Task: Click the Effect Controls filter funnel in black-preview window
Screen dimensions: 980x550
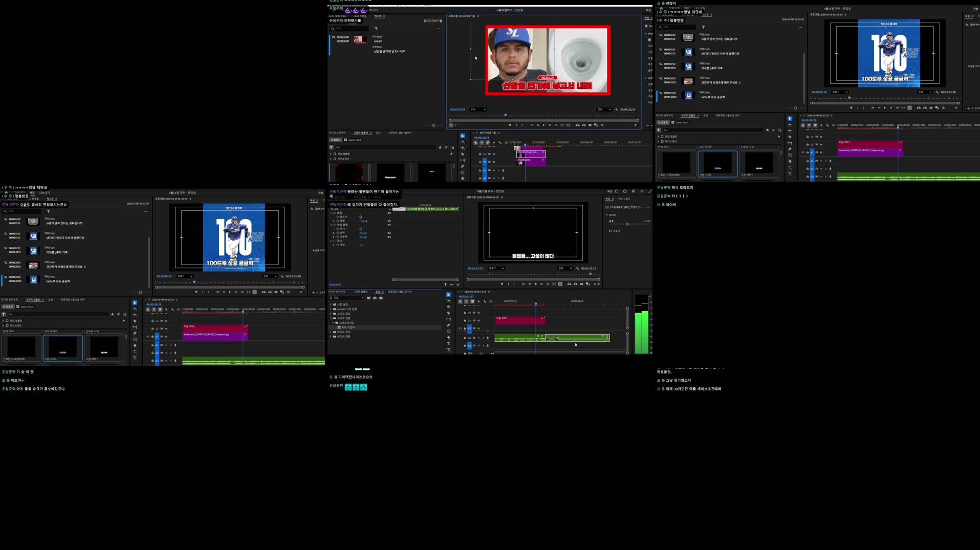Action: click(446, 284)
